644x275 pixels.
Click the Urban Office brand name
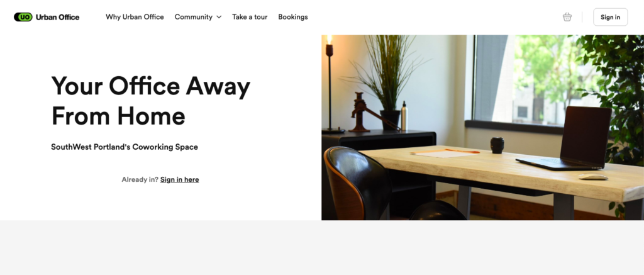tap(57, 17)
